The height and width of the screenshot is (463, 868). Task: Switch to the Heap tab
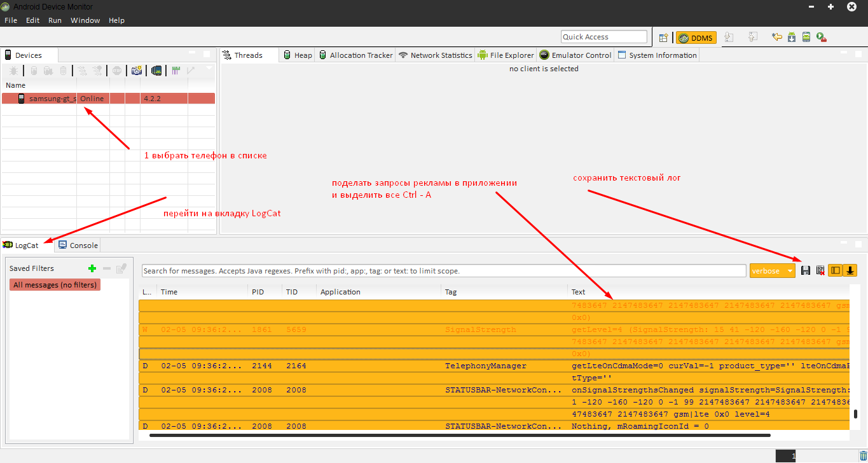298,55
